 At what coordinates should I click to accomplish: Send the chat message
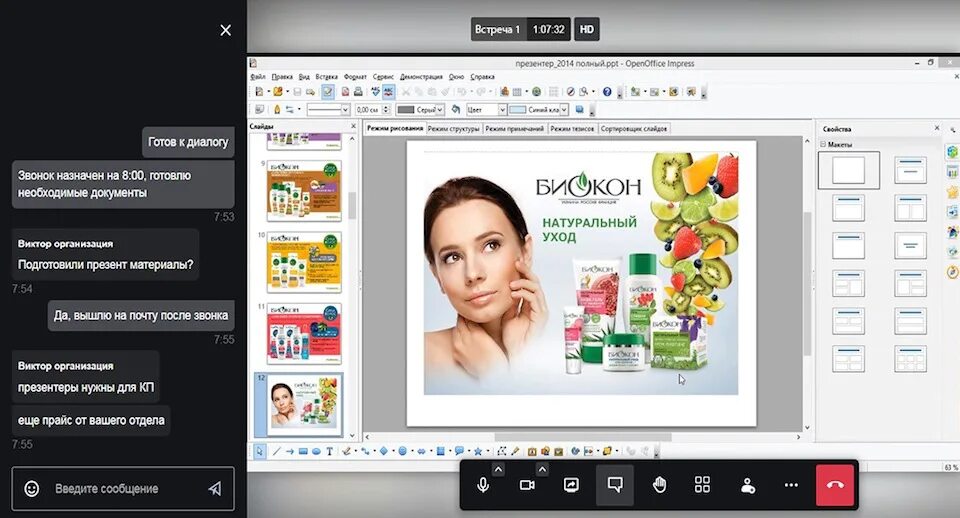pyautogui.click(x=214, y=489)
